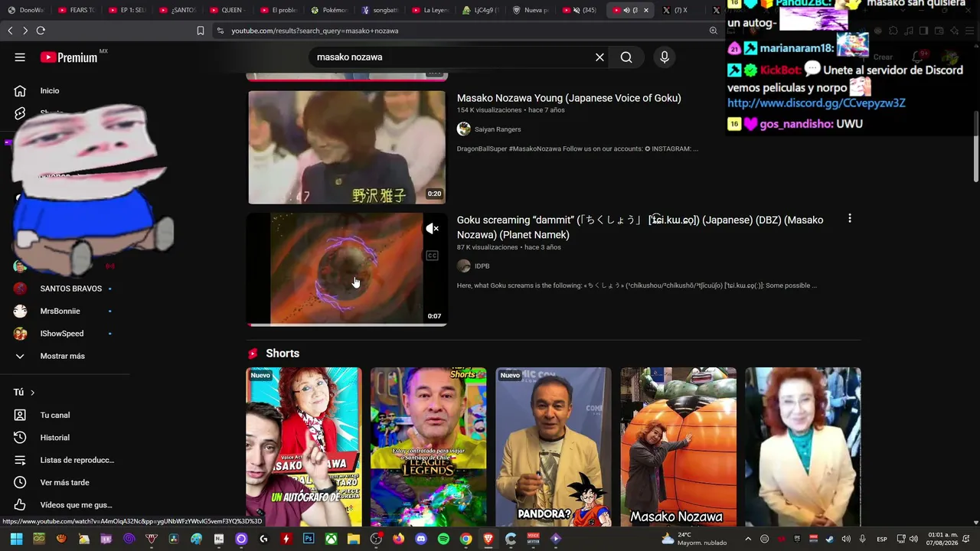Go to the YouTube Premium home logo

[x=69, y=57]
